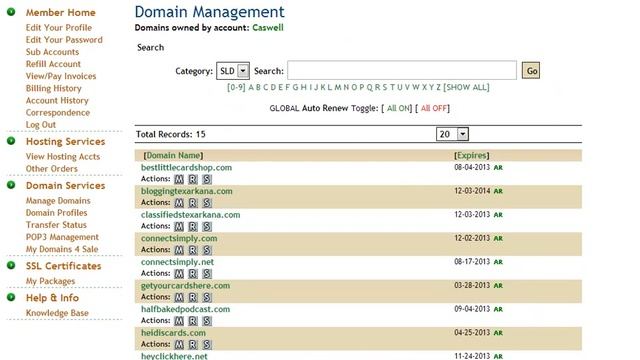Viewport: 640px width, 360px height.
Task: Open the Member Home menu section
Action: point(60,13)
